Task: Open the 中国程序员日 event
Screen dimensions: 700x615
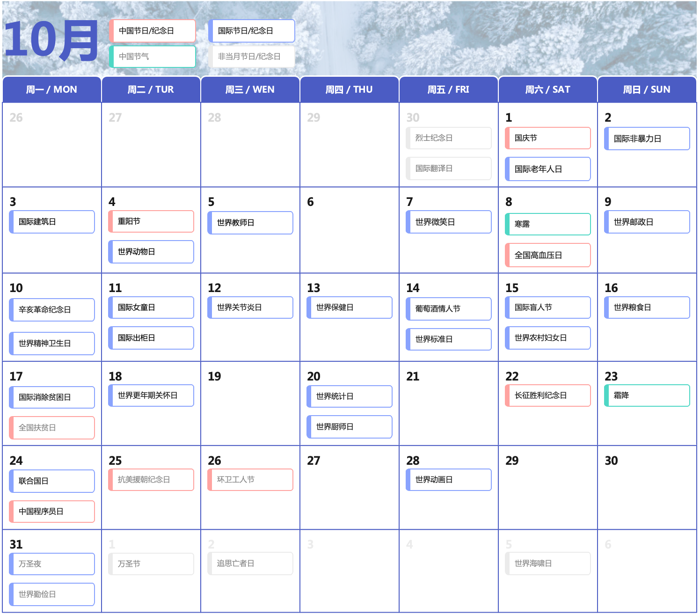Action: point(52,512)
